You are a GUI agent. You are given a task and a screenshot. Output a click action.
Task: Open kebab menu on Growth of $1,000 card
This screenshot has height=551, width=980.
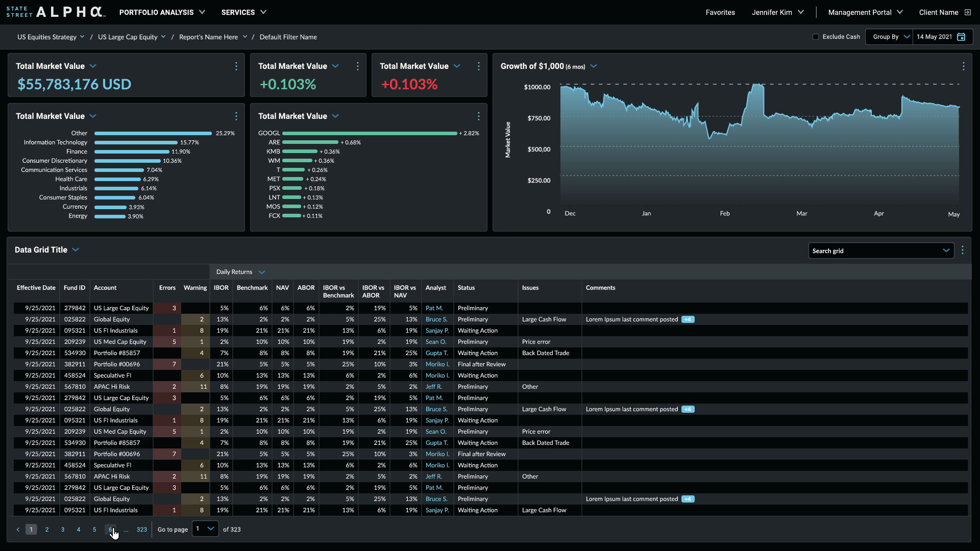[x=963, y=66]
